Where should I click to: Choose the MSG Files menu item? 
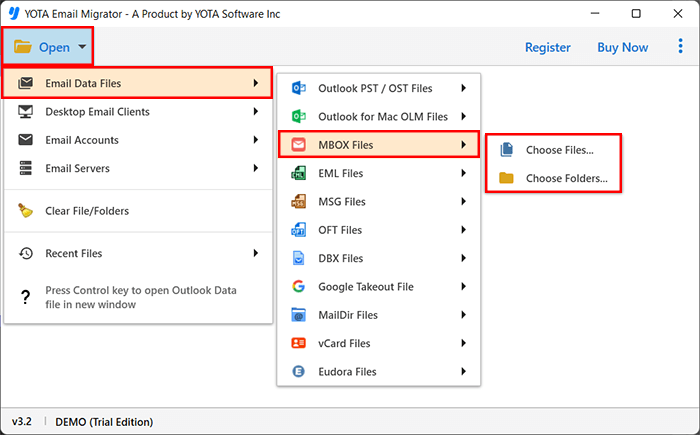379,201
